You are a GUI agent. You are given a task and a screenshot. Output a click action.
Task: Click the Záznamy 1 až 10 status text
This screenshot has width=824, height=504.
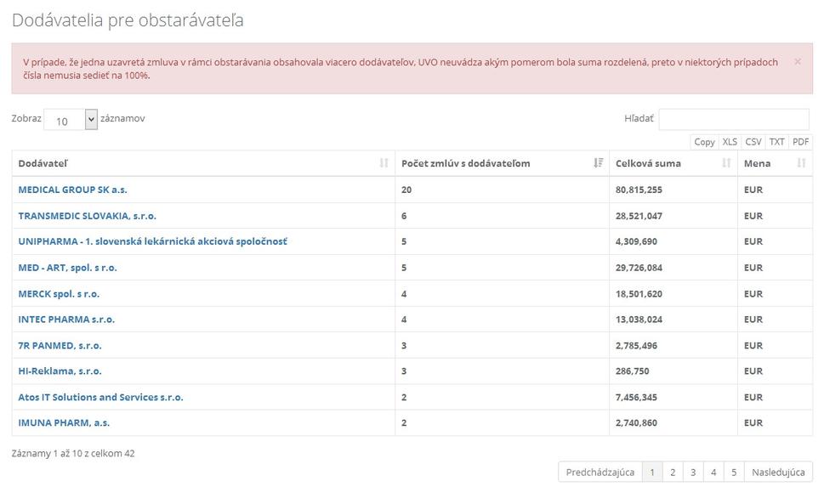pos(73,453)
